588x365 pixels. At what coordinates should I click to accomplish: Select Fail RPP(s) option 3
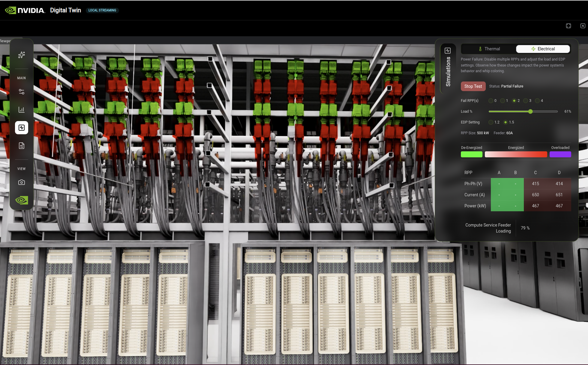[526, 101]
